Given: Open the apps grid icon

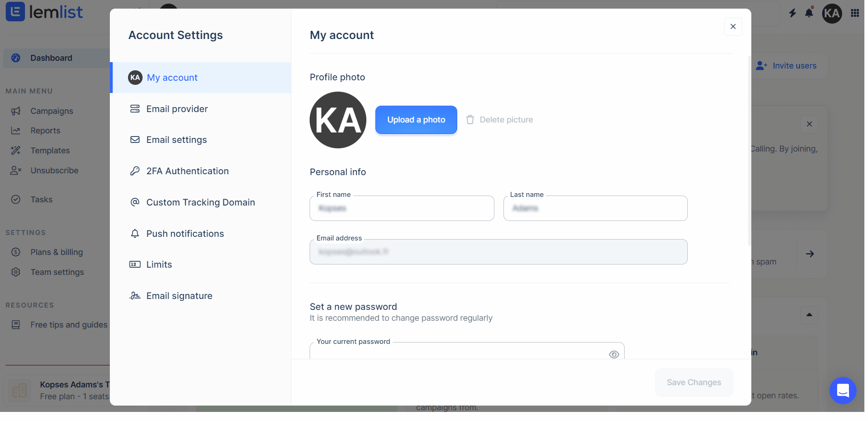Looking at the screenshot, I should (x=855, y=13).
